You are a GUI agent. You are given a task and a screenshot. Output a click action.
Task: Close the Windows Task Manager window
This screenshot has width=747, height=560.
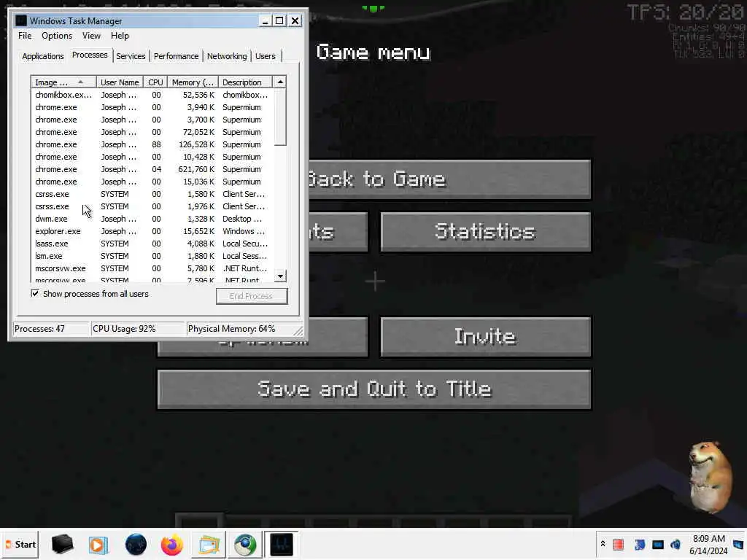(x=295, y=21)
